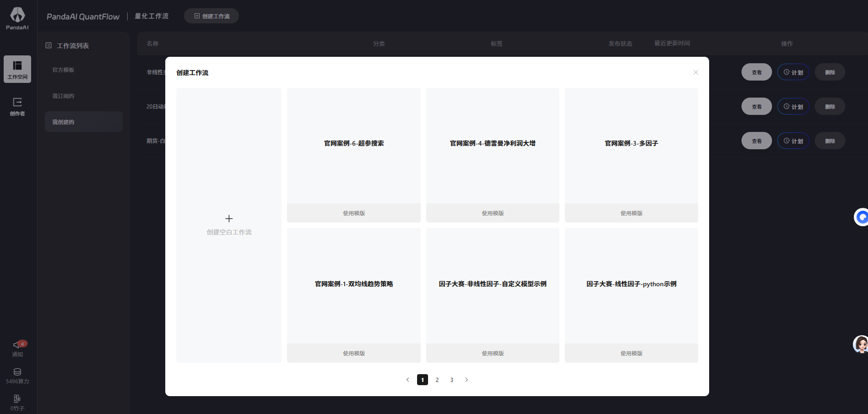Screen dimensions: 868x414
Task: Click the blue floating chat bubble icon
Action: click(862, 217)
